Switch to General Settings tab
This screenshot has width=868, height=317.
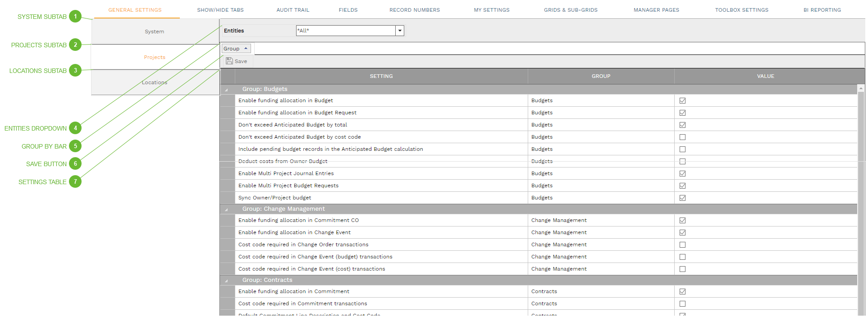tap(135, 10)
